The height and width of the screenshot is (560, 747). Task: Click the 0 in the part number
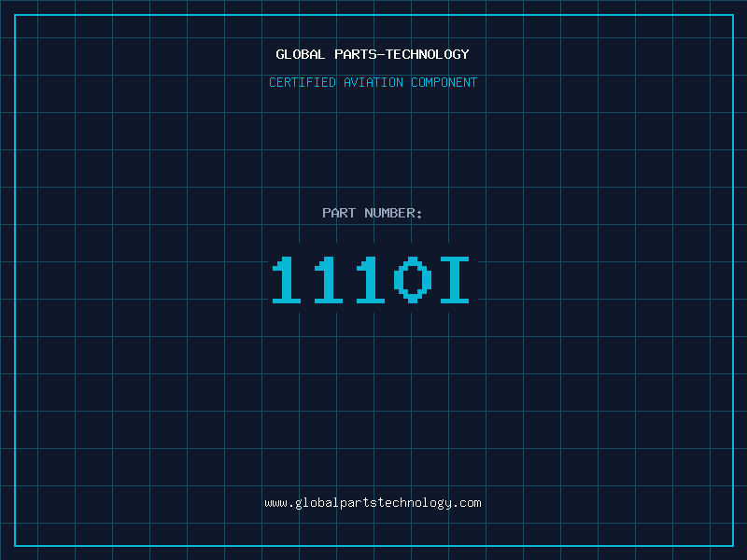click(x=413, y=280)
